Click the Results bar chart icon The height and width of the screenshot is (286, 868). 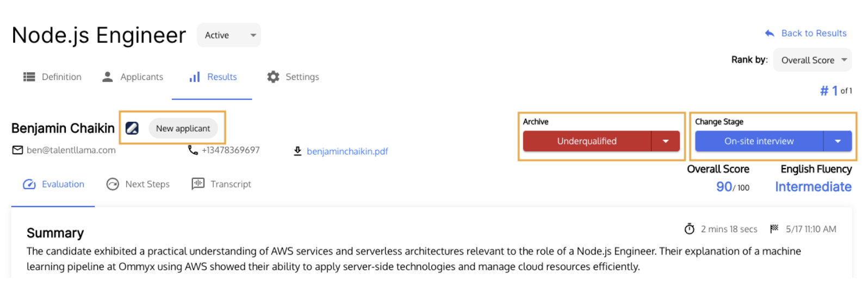click(195, 77)
